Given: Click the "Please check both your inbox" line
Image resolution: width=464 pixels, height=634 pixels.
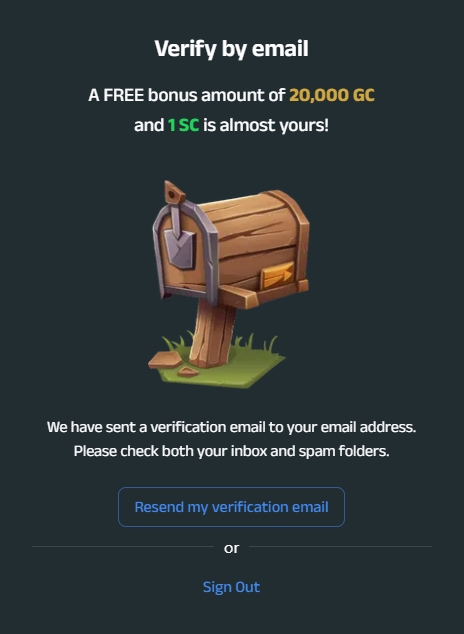Looking at the screenshot, I should (231, 451).
